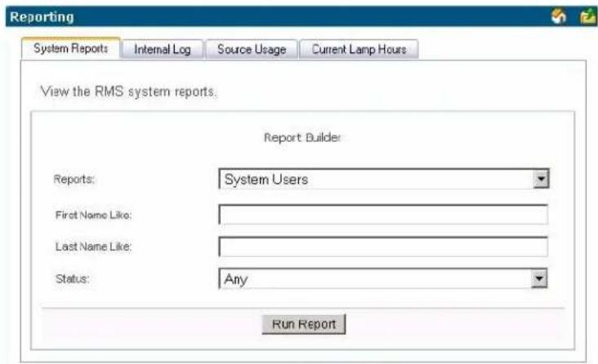598x364 pixels.
Task: Click 'View the RMS system reports.' text
Action: click(x=128, y=91)
